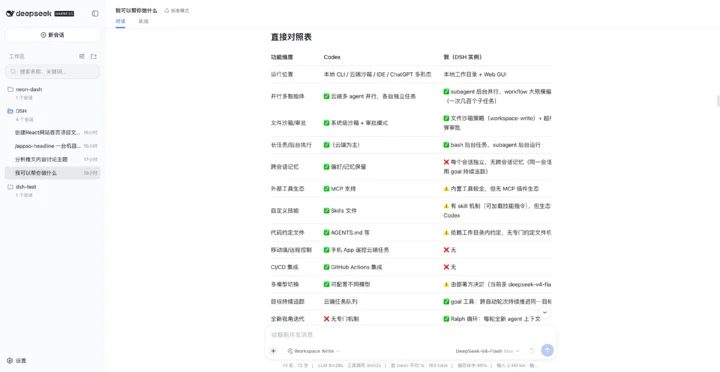Click the GitHub Actions 集成 cell

click(x=353, y=267)
